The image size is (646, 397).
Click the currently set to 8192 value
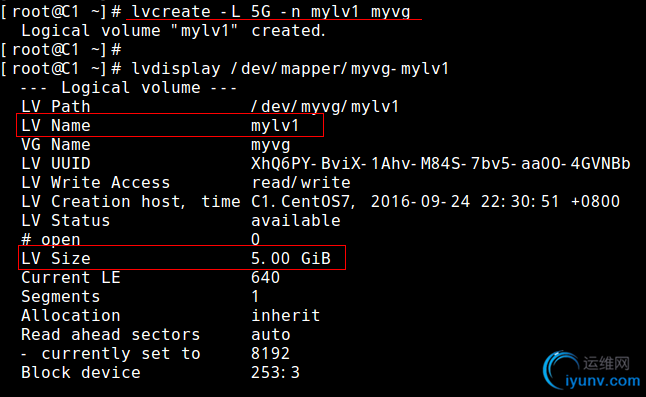(270, 354)
